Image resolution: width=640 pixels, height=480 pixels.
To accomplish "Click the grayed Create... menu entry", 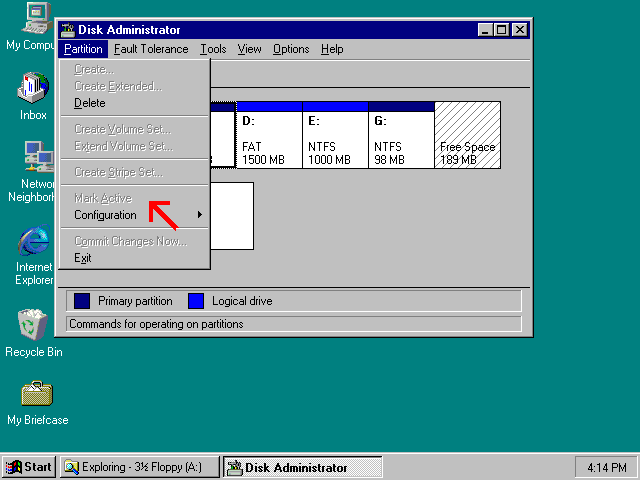I will (135, 69).
